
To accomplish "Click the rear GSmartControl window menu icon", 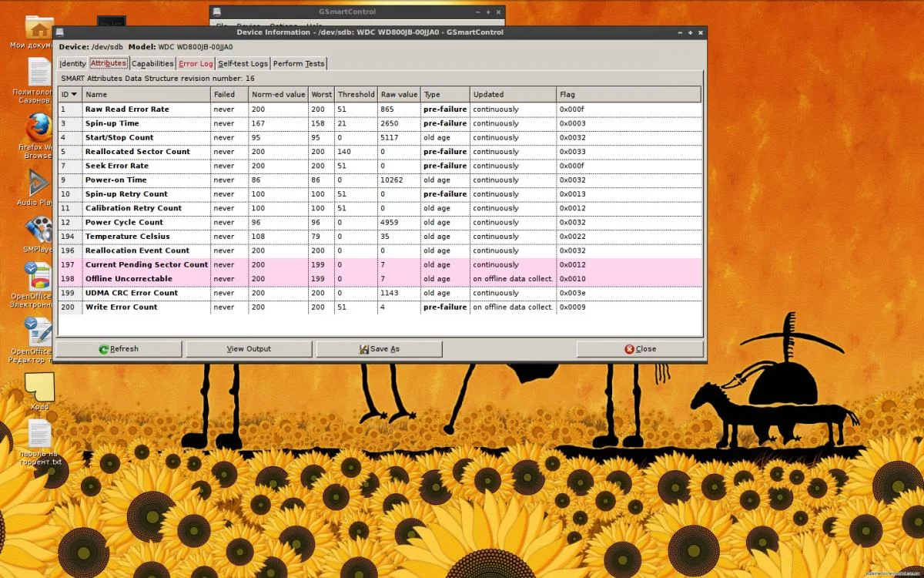I will [217, 12].
